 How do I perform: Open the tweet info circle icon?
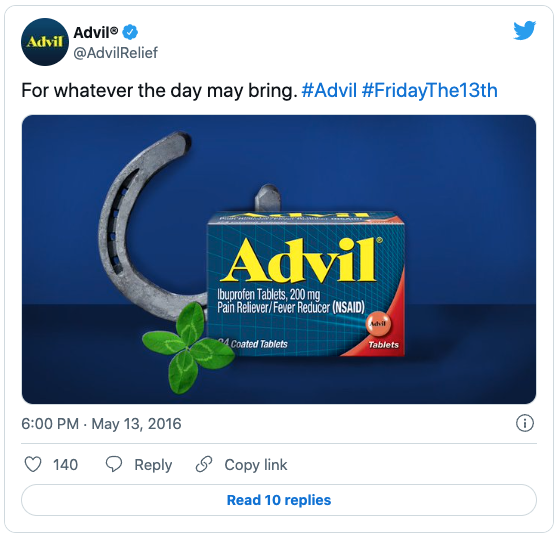525,423
